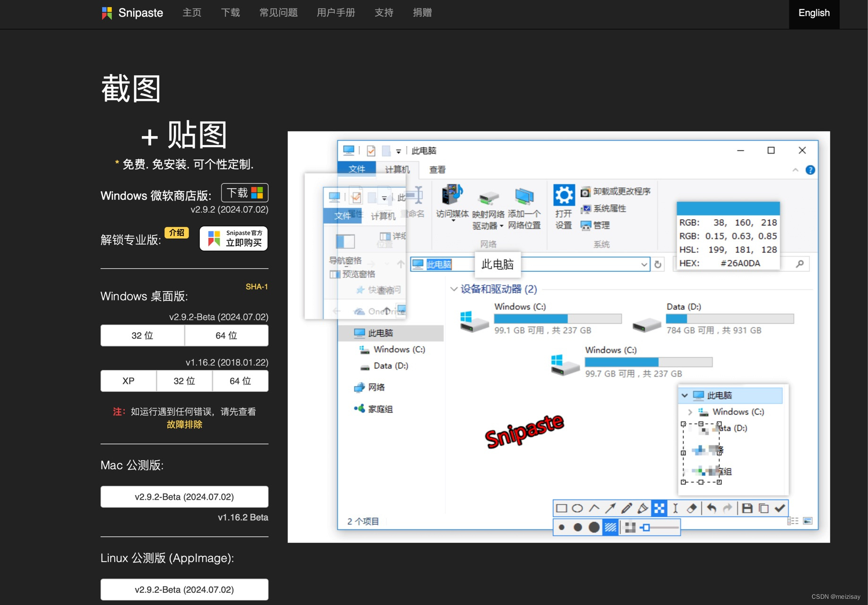Switch the site language to English
Image resolution: width=868 pixels, height=605 pixels.
tap(814, 13)
